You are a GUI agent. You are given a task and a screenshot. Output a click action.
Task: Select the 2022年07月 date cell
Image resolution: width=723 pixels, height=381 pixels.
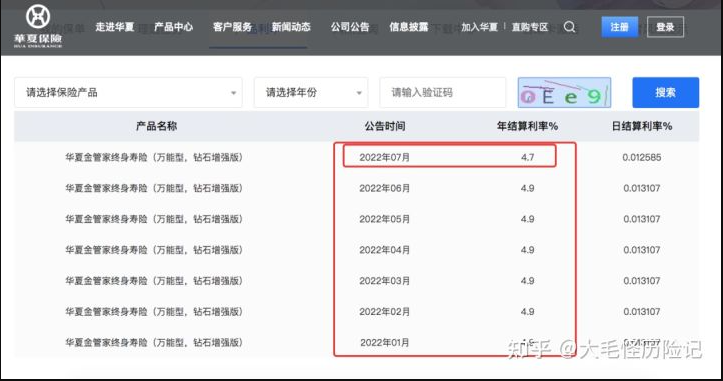[385, 157]
